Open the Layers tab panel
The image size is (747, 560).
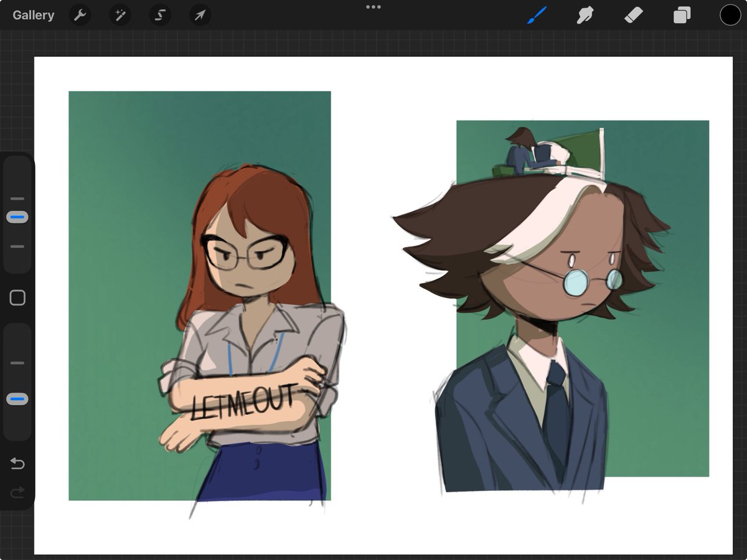(x=681, y=15)
